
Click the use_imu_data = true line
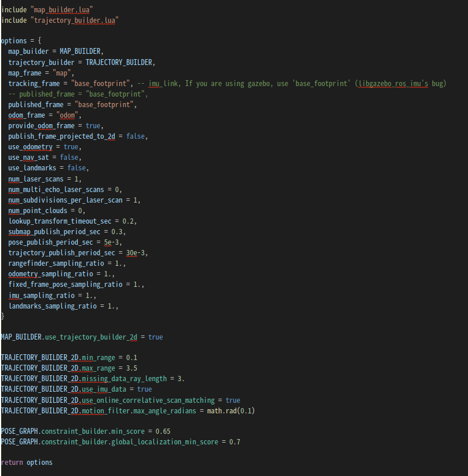(x=77, y=389)
